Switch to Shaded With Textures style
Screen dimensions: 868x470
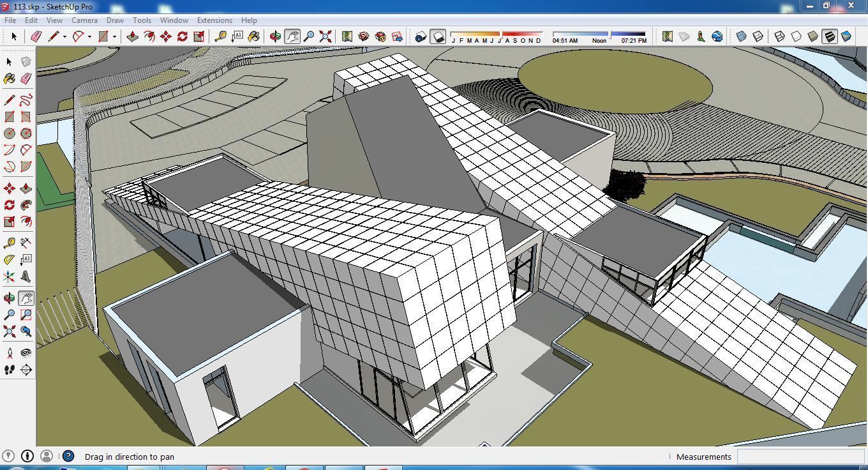coord(830,36)
